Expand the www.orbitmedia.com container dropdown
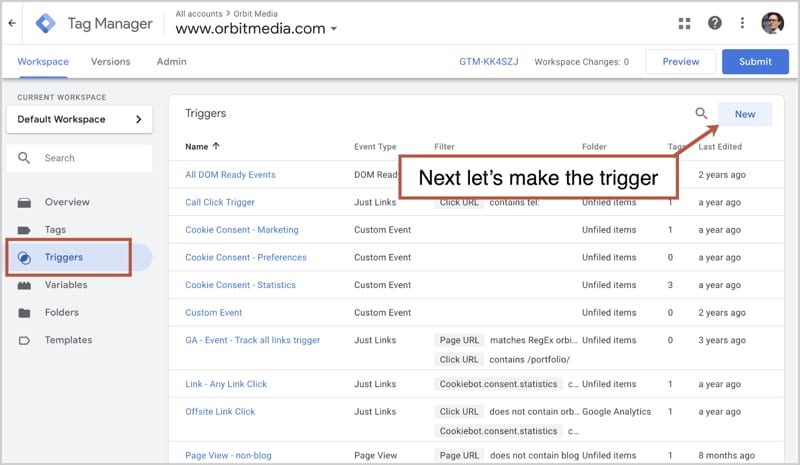This screenshot has height=465, width=800. point(334,29)
